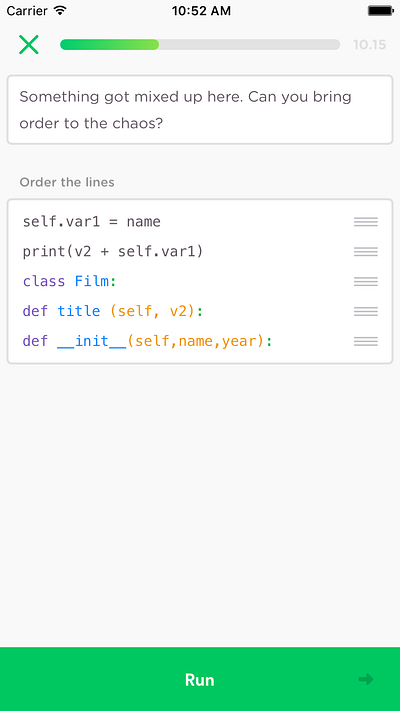Close the lesson with the green X

(29, 44)
